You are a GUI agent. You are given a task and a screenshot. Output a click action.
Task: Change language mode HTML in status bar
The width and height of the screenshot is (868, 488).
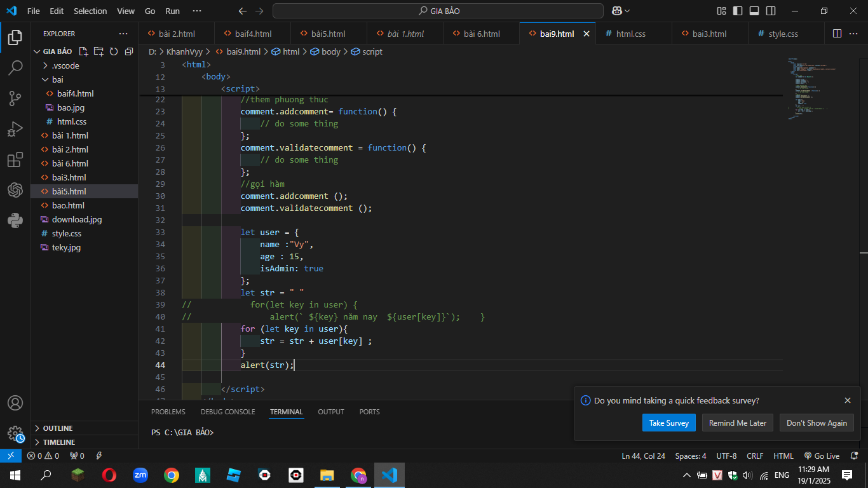(x=783, y=456)
